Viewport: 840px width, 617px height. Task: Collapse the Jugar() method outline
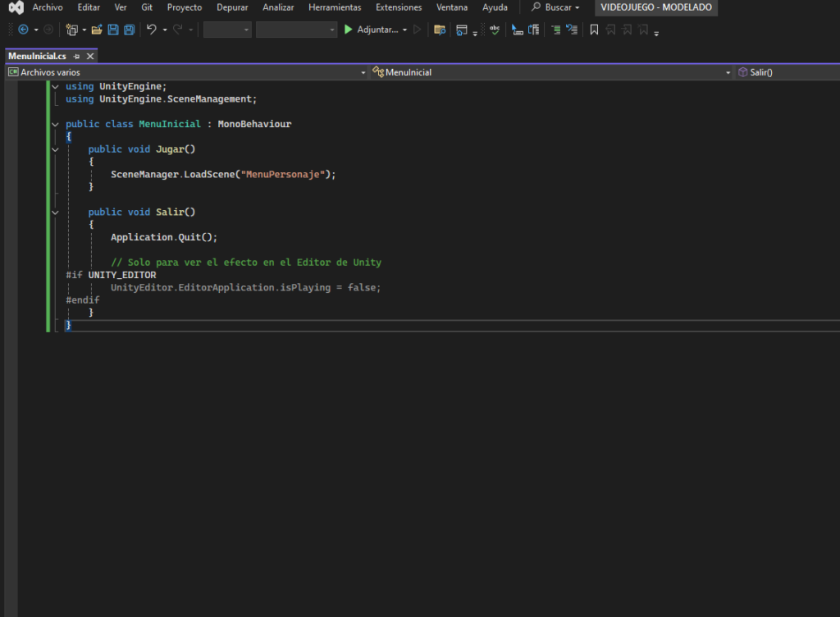tap(55, 149)
